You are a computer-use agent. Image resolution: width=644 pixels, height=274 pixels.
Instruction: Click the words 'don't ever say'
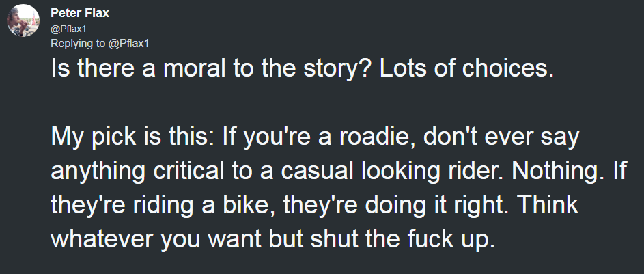coord(516,140)
